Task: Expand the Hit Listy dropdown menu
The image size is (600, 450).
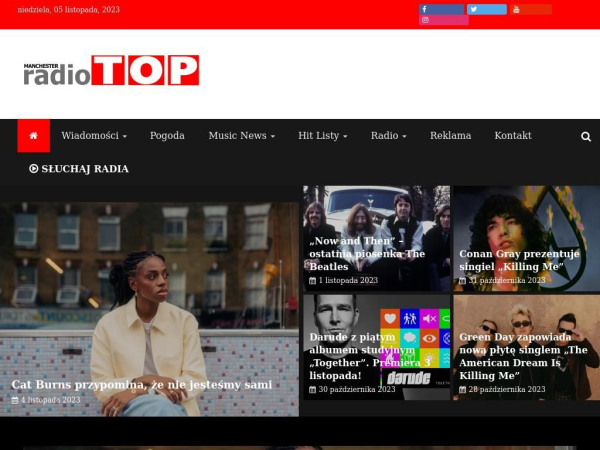Action: click(323, 135)
